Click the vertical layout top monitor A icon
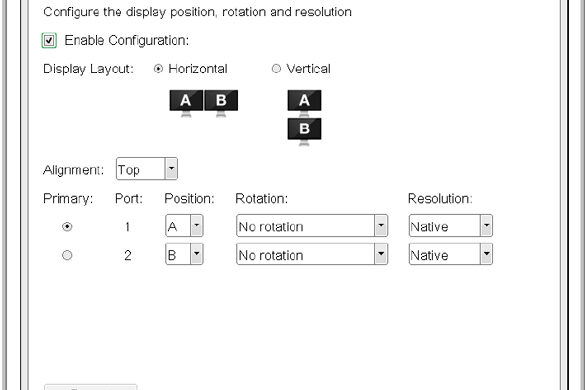This screenshot has height=390, width=585. [x=304, y=103]
